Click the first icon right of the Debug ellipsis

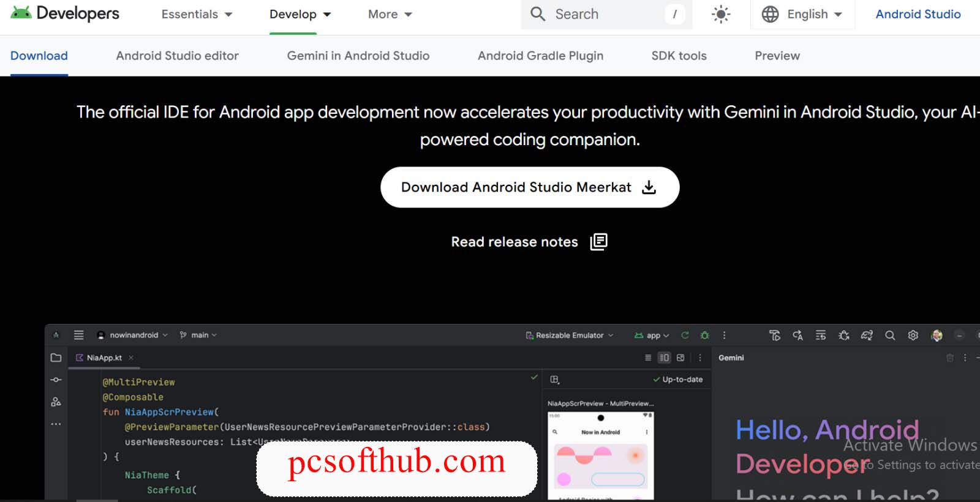pos(775,335)
